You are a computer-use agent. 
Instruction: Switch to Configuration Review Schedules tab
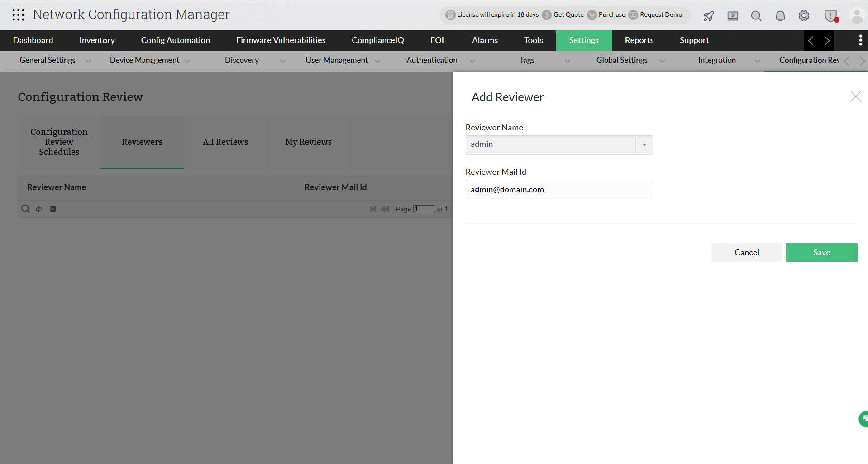point(59,142)
